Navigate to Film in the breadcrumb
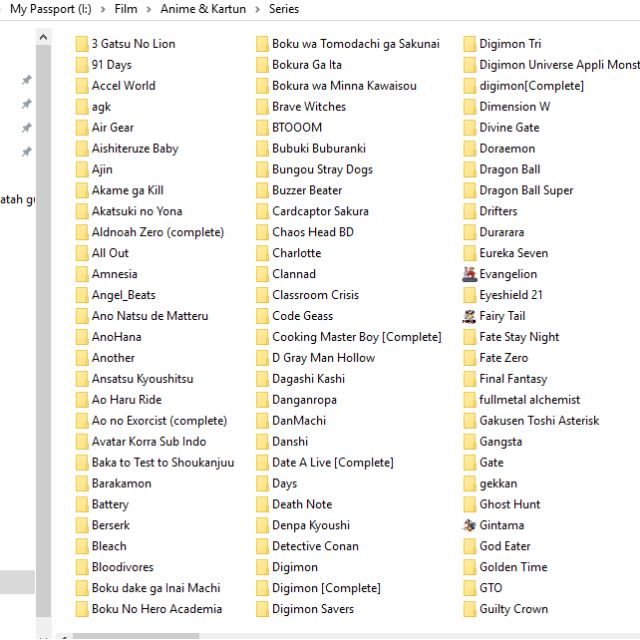Viewport: 640px width, 640px height. coord(126,9)
